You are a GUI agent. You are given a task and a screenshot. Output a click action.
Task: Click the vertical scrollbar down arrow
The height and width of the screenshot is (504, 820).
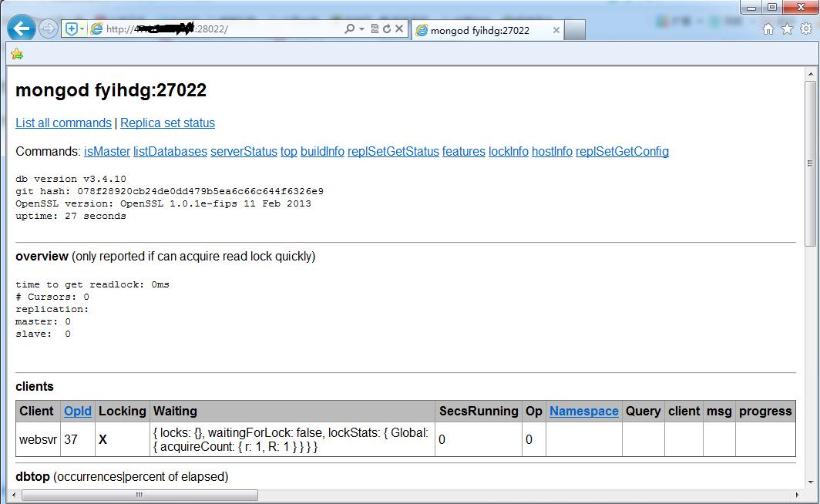[x=811, y=482]
